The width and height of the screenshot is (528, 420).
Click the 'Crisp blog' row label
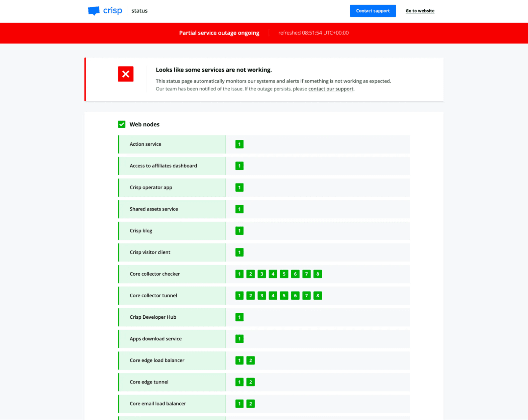tap(141, 231)
